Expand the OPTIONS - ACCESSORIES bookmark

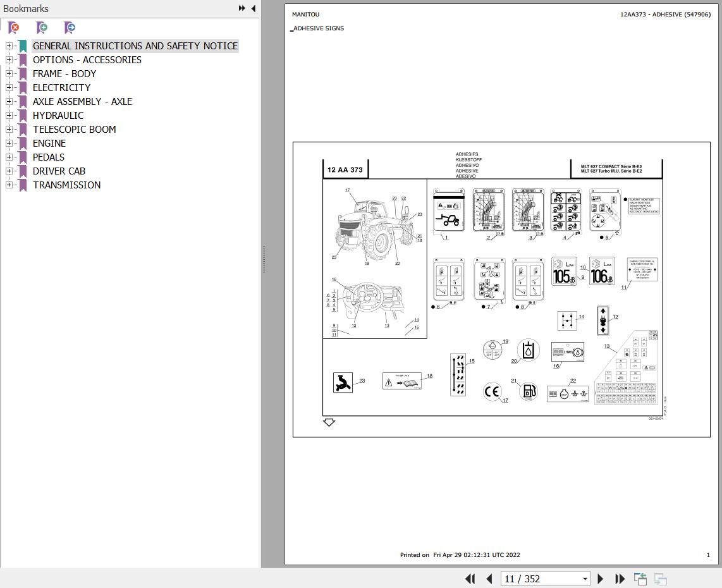tap(9, 60)
